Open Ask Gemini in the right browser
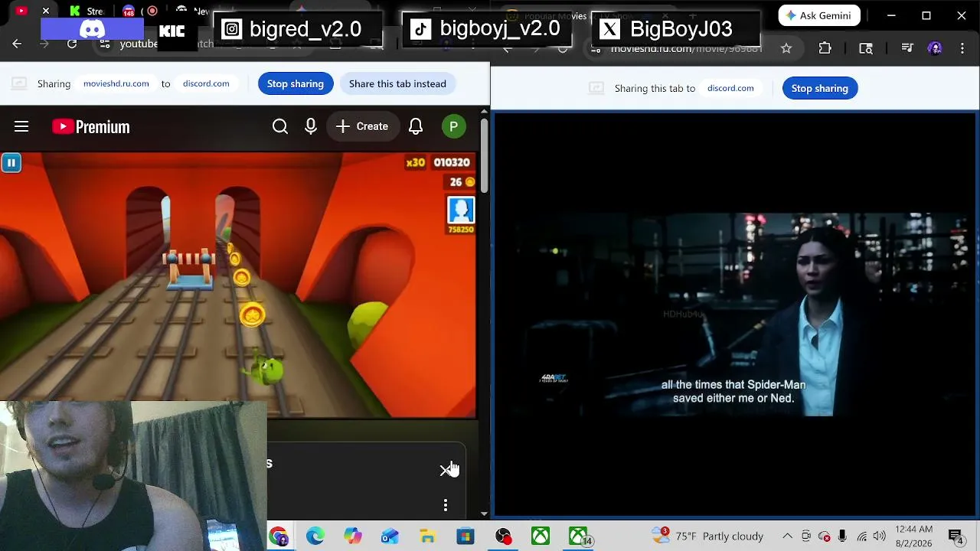Screen dimensions: 980x551 click(x=819, y=15)
